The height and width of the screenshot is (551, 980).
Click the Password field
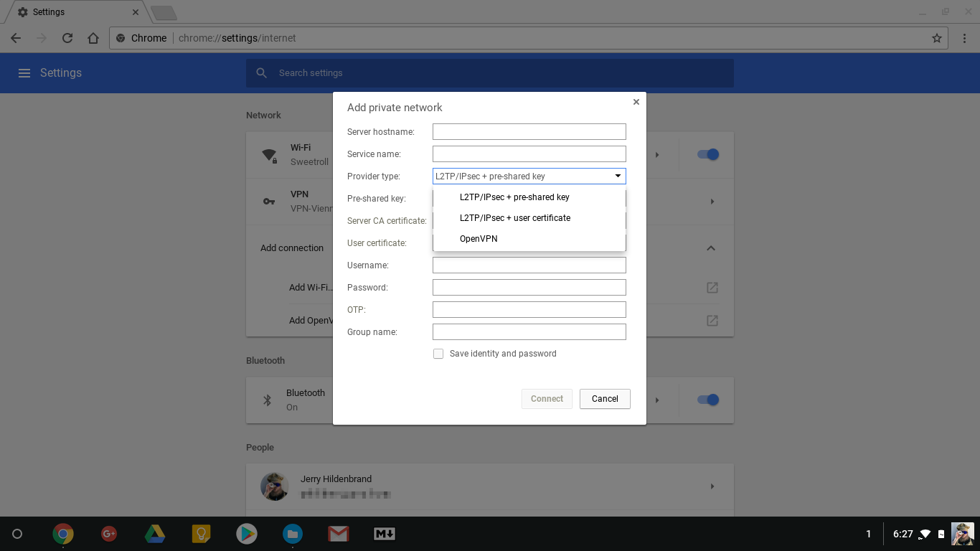pos(529,288)
